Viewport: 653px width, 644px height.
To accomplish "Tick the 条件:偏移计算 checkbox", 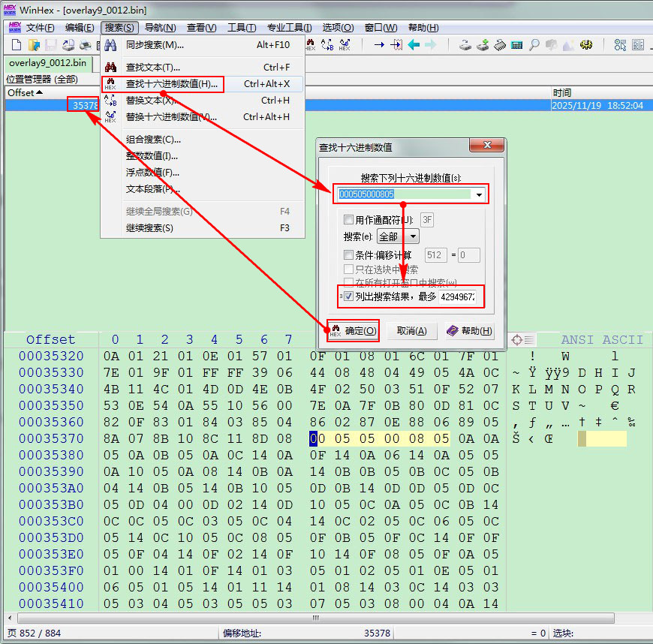I will click(348, 254).
